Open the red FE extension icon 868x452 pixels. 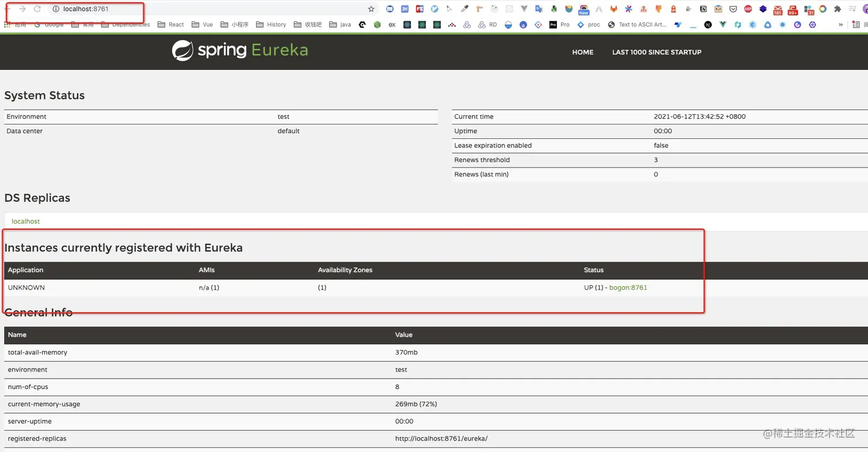point(420,9)
